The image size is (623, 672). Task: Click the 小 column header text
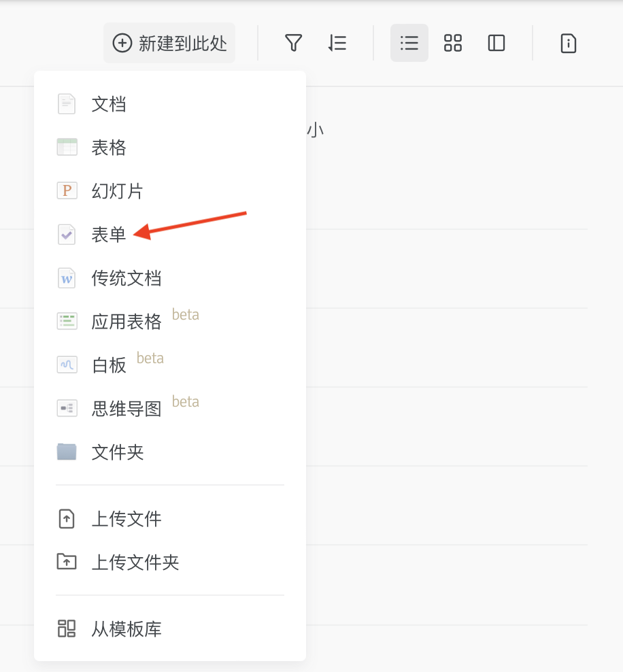pyautogui.click(x=316, y=130)
